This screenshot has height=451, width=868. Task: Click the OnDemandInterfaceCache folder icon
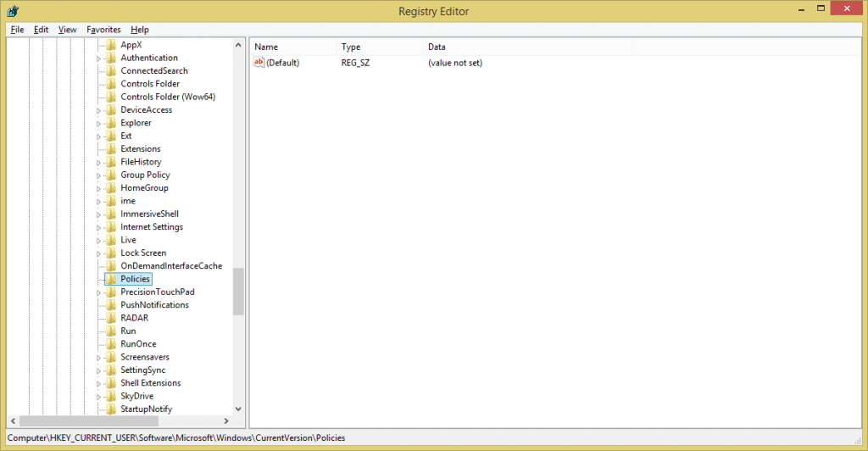[111, 265]
